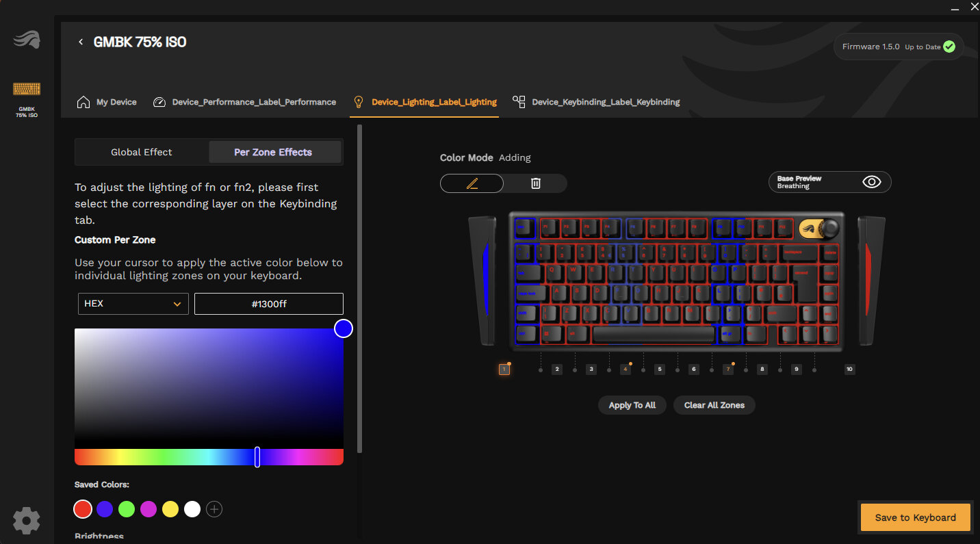
Task: Select zone marker number 4
Action: coord(626,370)
